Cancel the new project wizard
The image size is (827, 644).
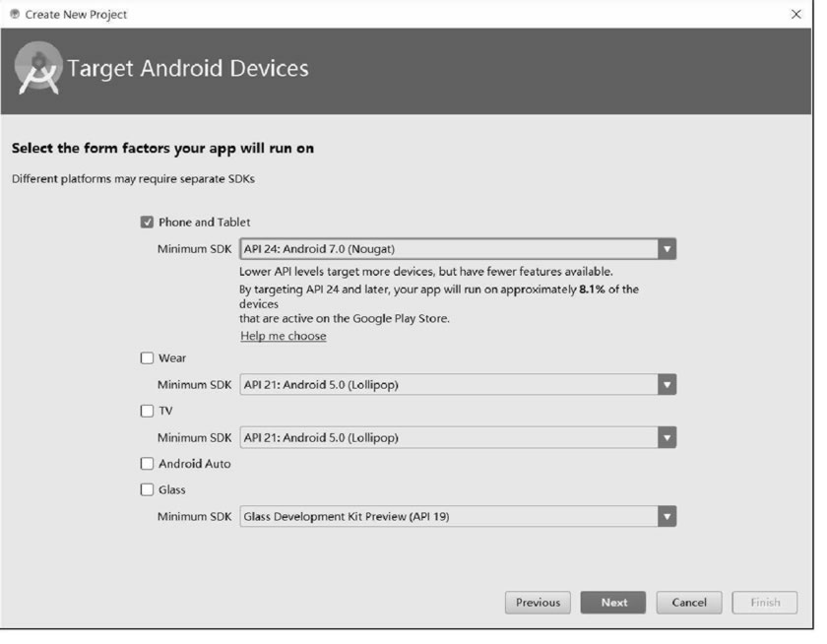pyautogui.click(x=689, y=603)
